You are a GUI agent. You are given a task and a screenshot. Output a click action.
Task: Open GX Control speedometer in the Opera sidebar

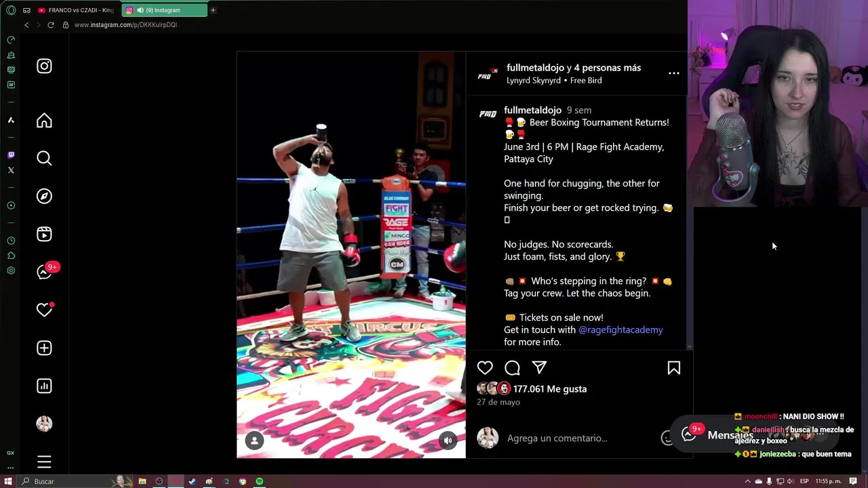coord(11,40)
